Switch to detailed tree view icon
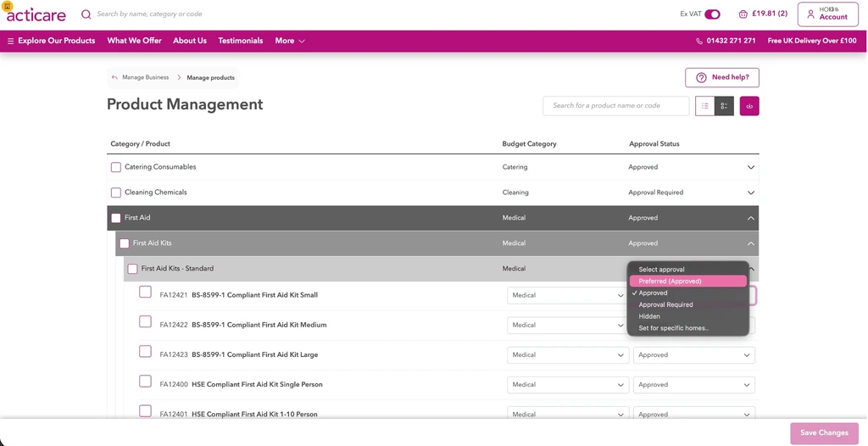 [x=724, y=106]
